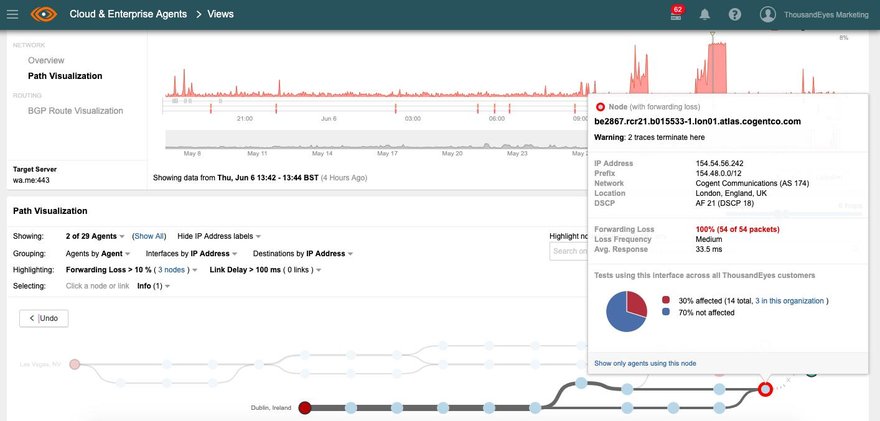Open the Overview network view
The width and height of the screenshot is (880, 421).
point(46,60)
